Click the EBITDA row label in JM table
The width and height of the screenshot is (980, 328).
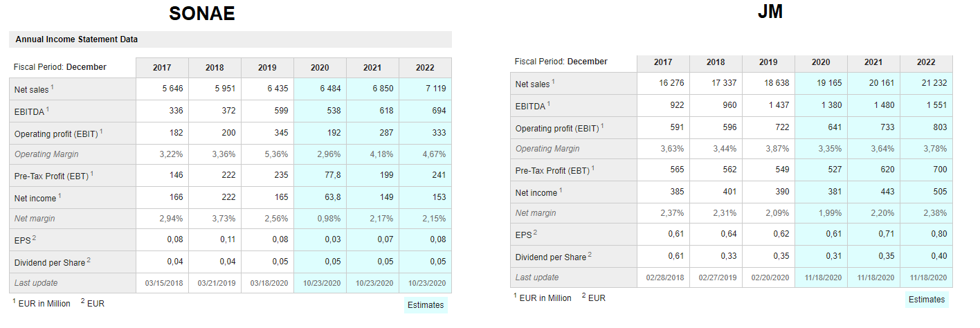tap(531, 106)
